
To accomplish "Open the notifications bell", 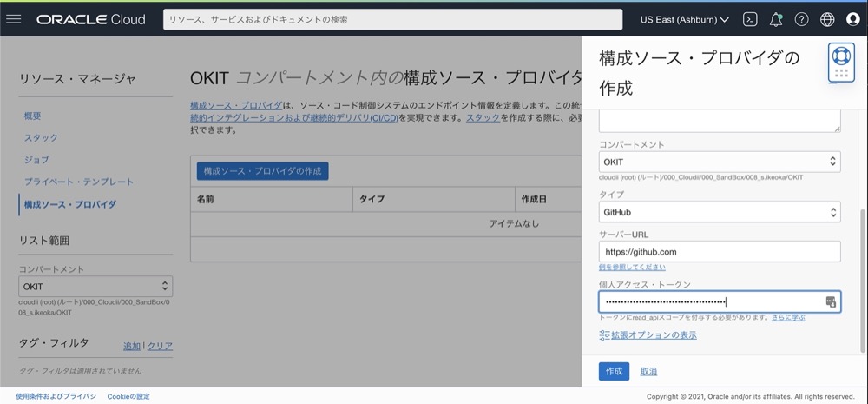I will point(776,19).
